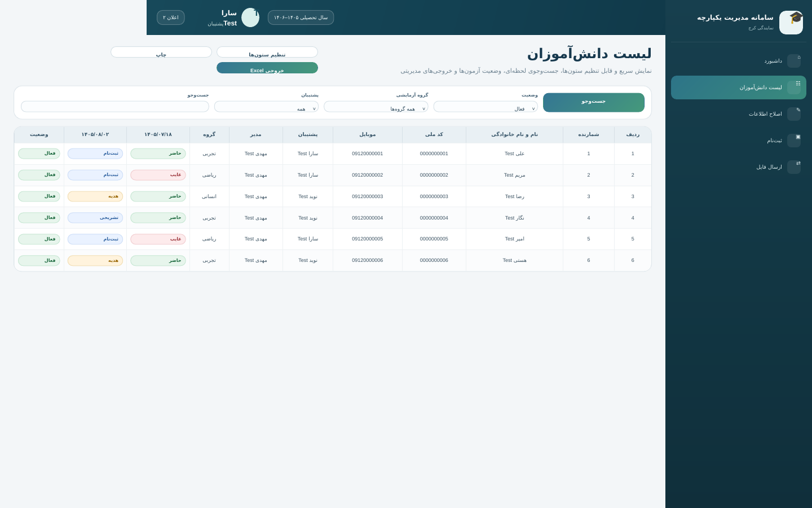Click the student list grid icon

click(794, 87)
